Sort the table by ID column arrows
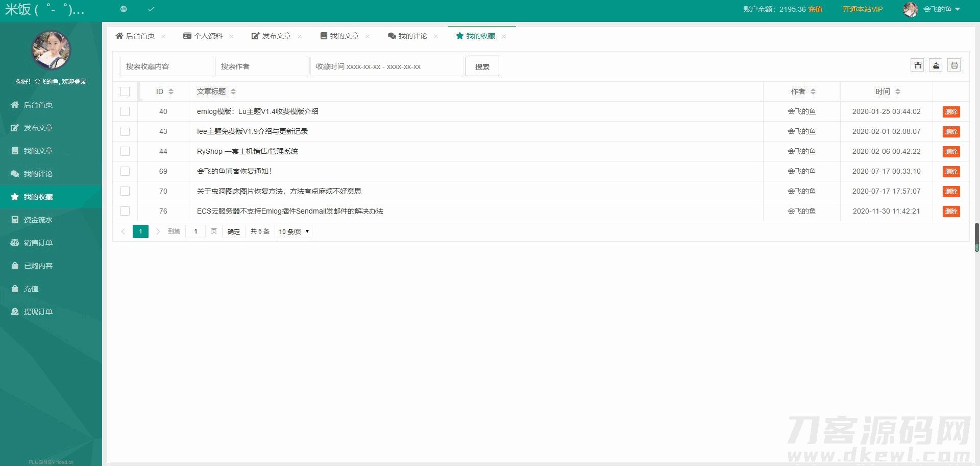Image resolution: width=980 pixels, height=466 pixels. click(x=171, y=91)
